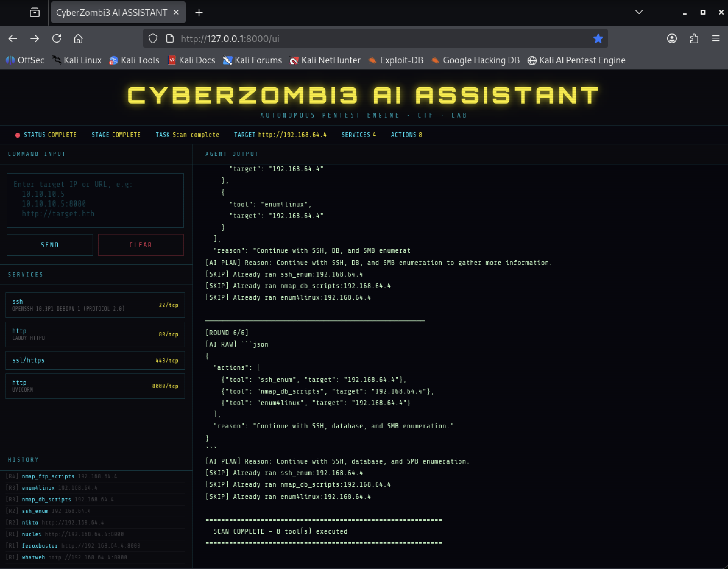Click the recent browsing icon left of the tabs

coord(35,13)
